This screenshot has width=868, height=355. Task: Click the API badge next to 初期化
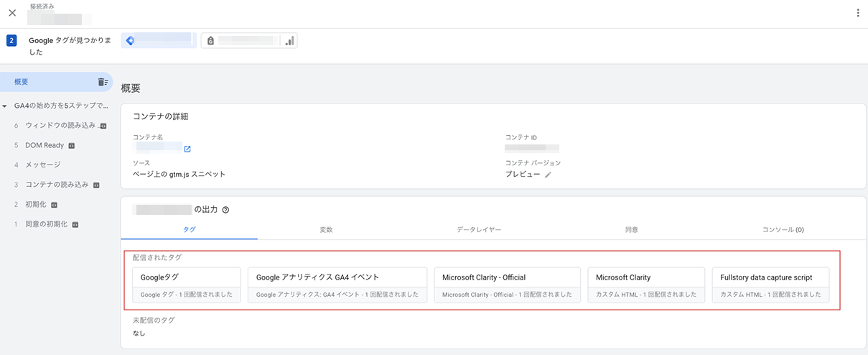[x=54, y=205]
